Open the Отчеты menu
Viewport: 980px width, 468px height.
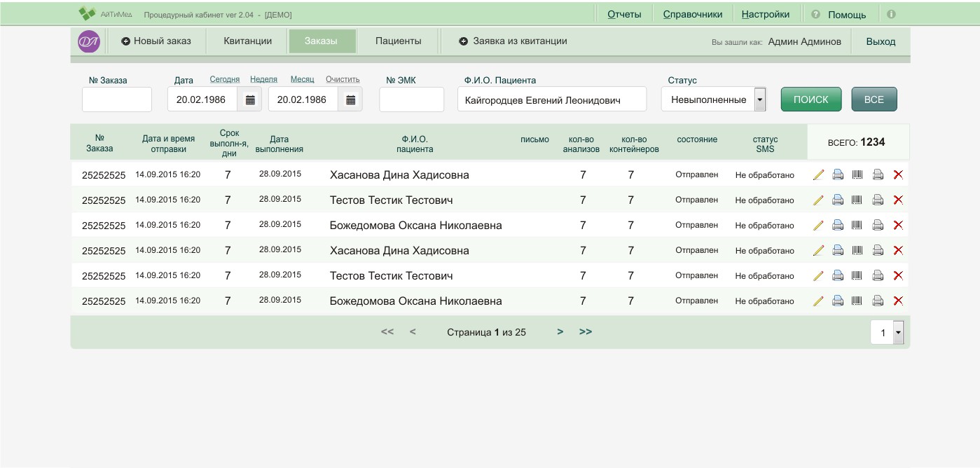[x=624, y=14]
